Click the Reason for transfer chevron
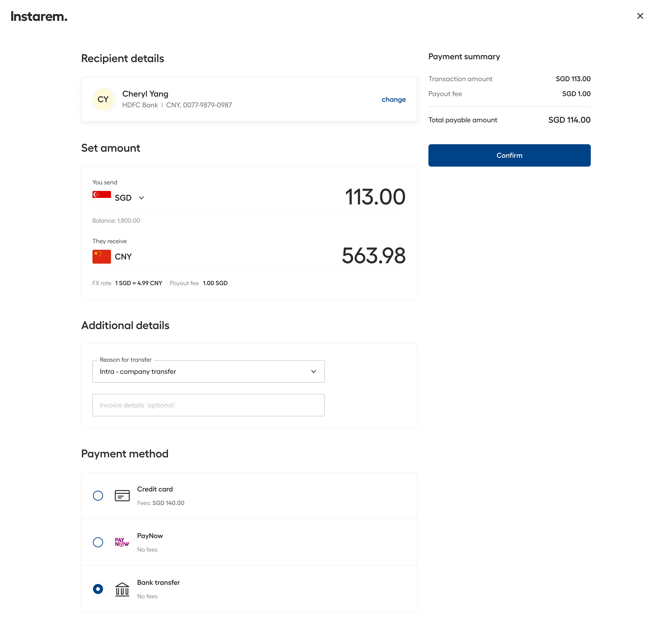Image resolution: width=672 pixels, height=631 pixels. pyautogui.click(x=313, y=372)
